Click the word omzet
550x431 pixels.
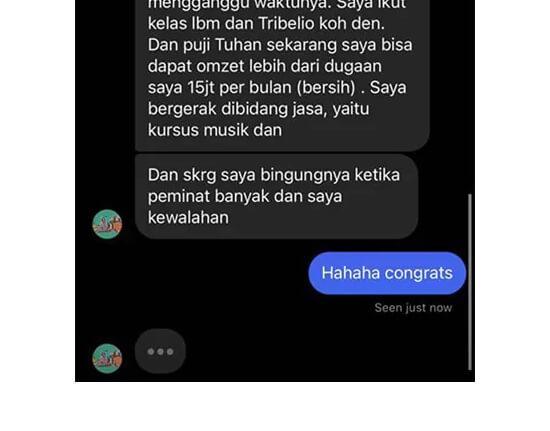coord(220,66)
